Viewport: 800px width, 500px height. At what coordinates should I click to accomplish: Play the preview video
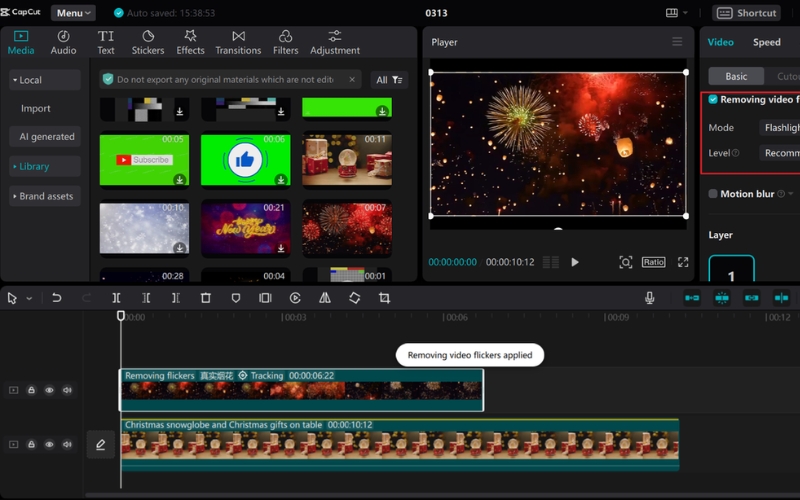point(575,262)
